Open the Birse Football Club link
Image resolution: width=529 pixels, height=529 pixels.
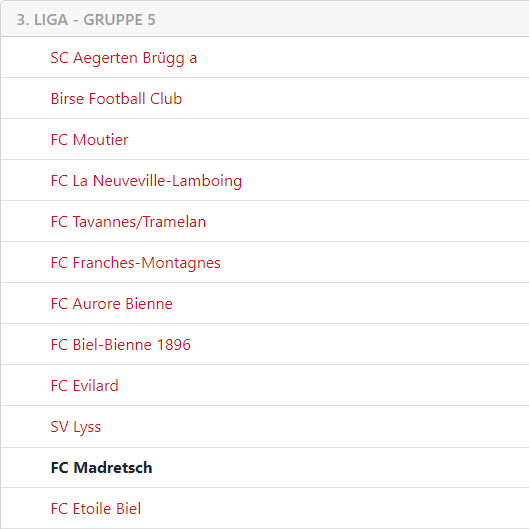(x=116, y=99)
